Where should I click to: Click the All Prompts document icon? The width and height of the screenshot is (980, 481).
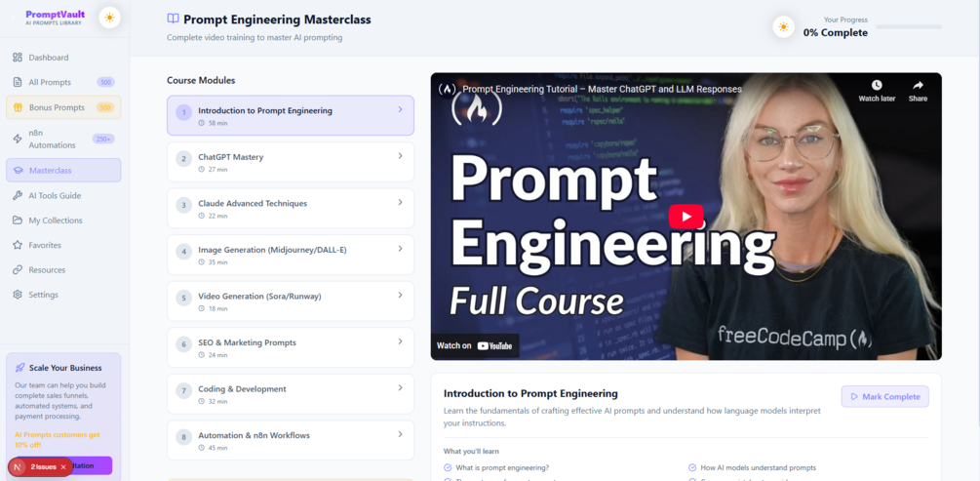[18, 83]
